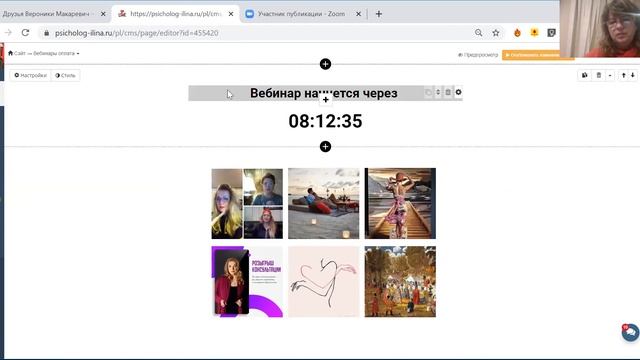Image resolution: width=640 pixels, height=360 pixels.
Task: Switch to the Участник публикации - Zoom tab
Action: [x=300, y=14]
